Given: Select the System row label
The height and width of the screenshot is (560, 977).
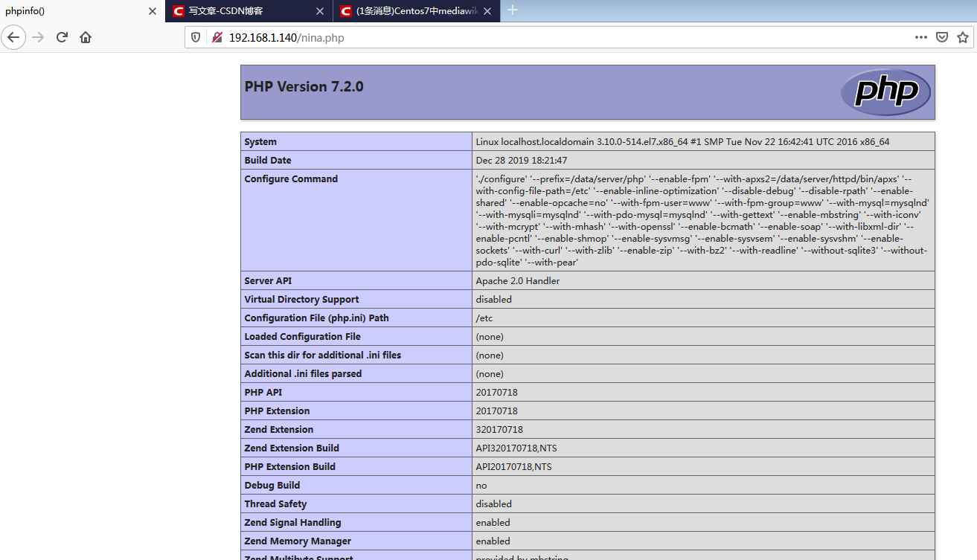Looking at the screenshot, I should point(260,142).
